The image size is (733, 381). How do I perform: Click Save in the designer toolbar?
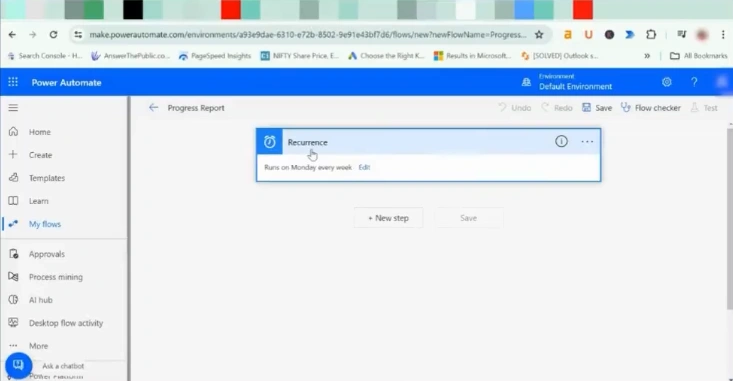[x=597, y=108]
